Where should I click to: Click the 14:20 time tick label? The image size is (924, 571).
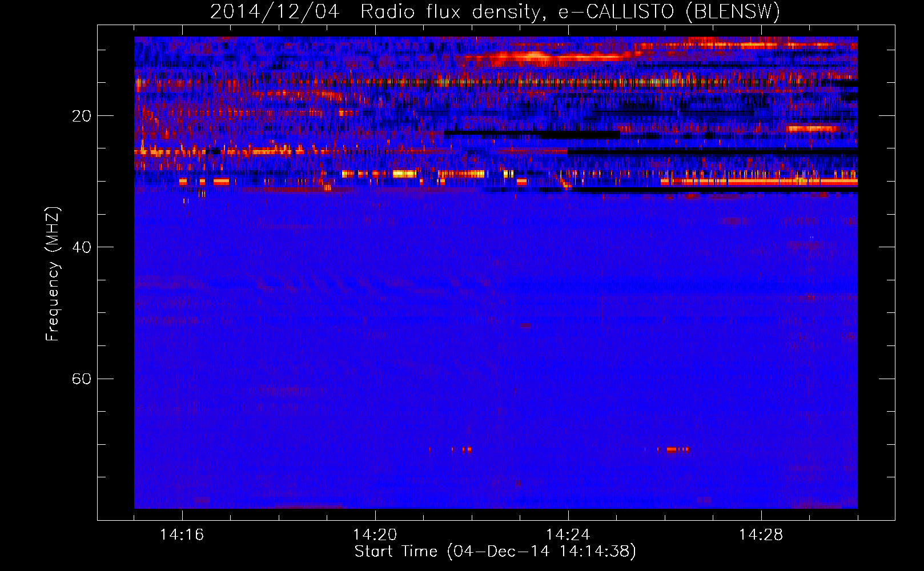[375, 534]
